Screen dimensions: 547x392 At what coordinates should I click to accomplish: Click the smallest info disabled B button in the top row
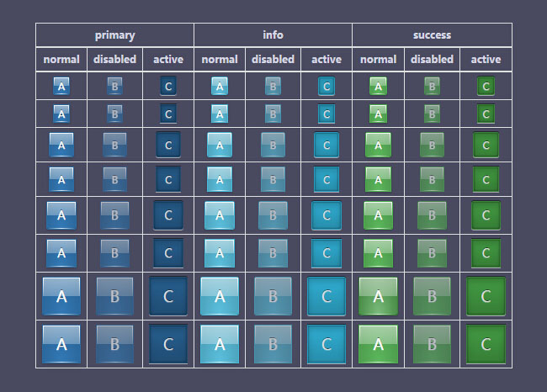[273, 86]
